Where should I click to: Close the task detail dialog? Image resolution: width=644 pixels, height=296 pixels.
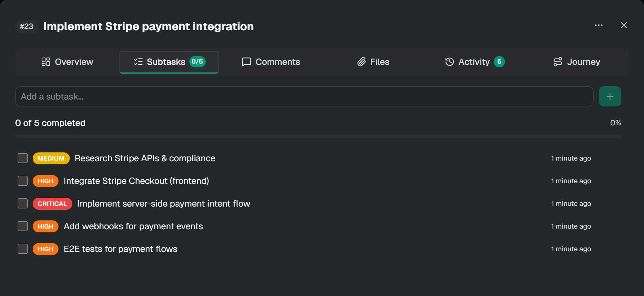pyautogui.click(x=624, y=25)
